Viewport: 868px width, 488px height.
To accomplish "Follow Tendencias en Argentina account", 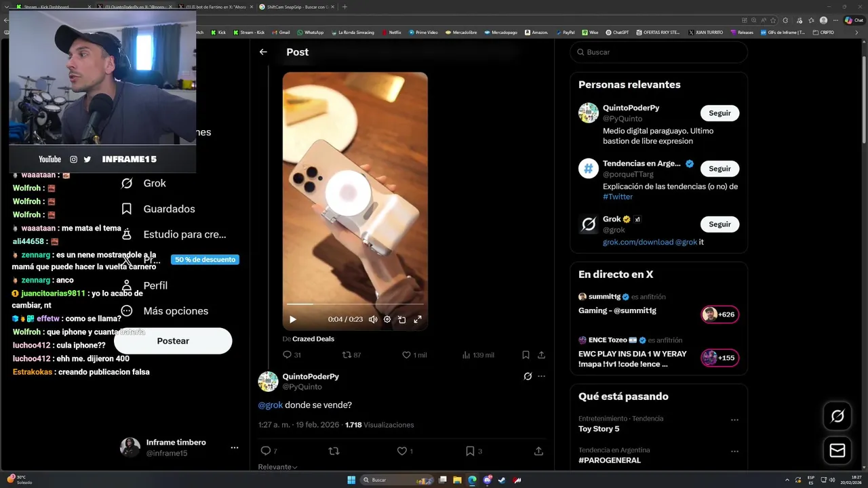I will [719, 169].
